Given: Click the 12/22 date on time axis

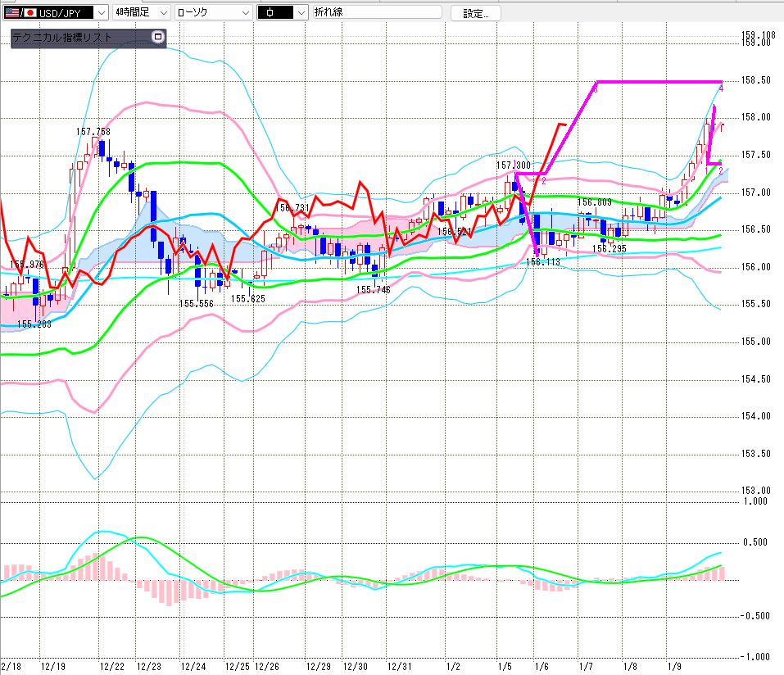Looking at the screenshot, I should [x=111, y=667].
